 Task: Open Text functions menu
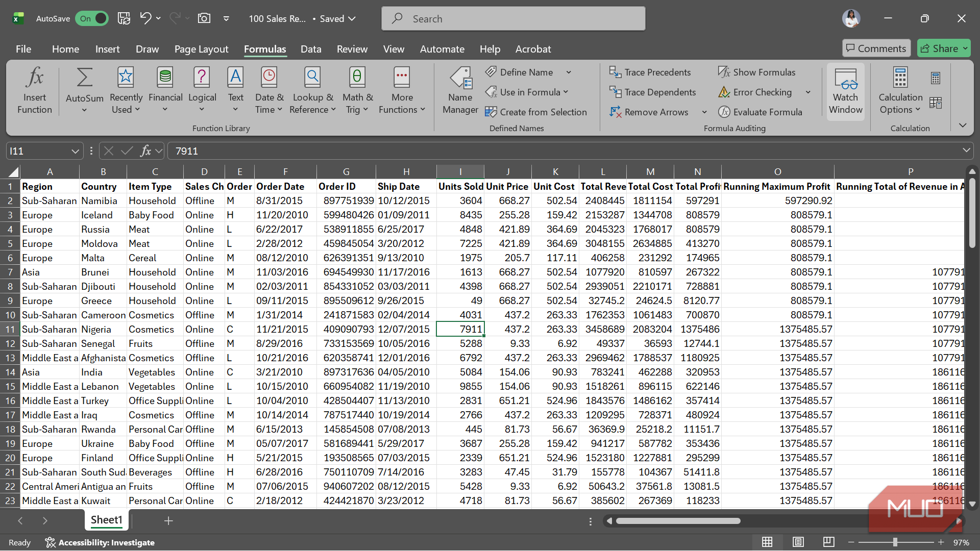pyautogui.click(x=235, y=91)
